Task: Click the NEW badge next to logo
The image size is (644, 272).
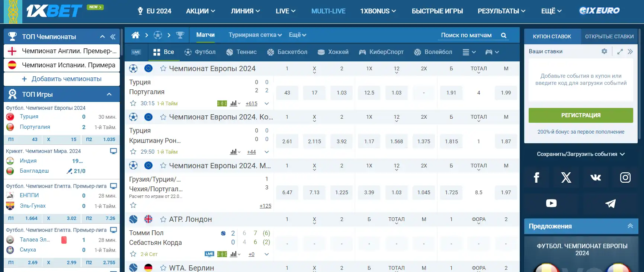Action: click(95, 7)
